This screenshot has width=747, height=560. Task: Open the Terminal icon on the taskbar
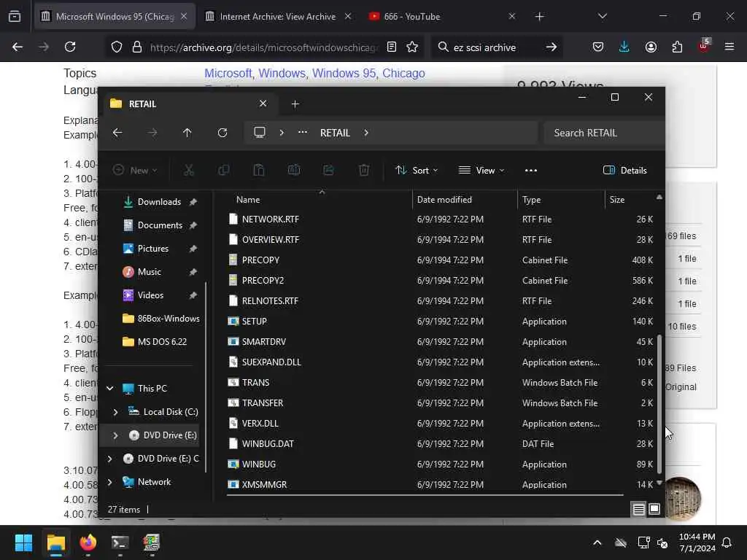click(x=120, y=542)
